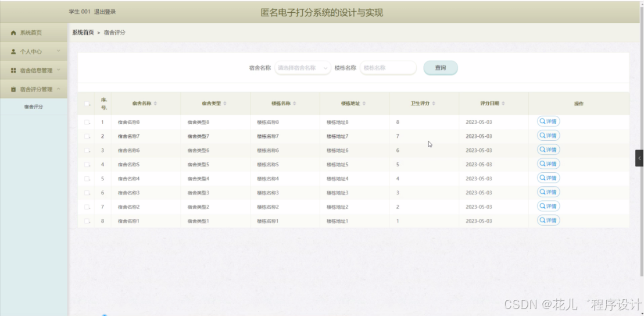The image size is (644, 316).
Task: Open 详情 for row 宿舍名称5
Action: (x=548, y=164)
